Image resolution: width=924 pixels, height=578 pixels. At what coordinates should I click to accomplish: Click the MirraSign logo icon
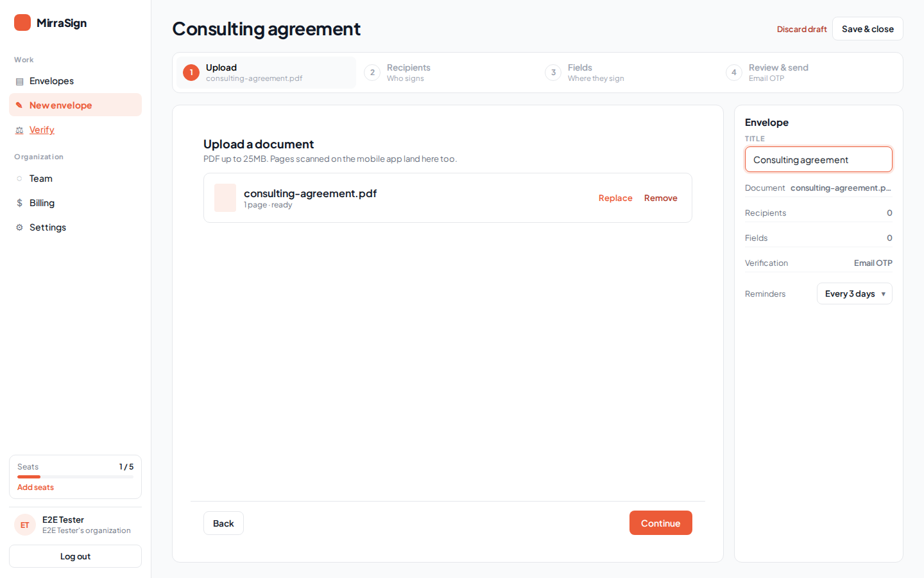click(x=22, y=22)
